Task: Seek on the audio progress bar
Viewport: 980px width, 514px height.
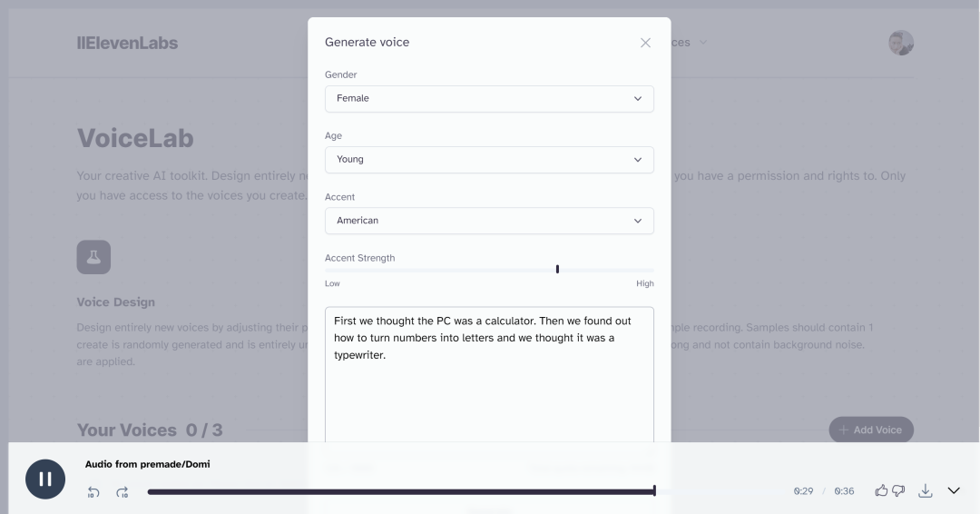Action: (x=401, y=491)
